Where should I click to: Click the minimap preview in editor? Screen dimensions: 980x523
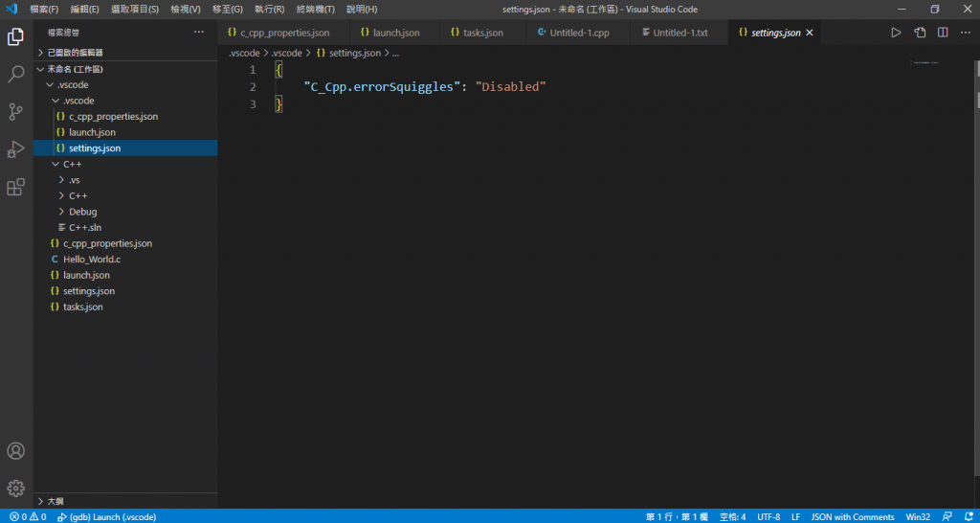click(x=925, y=62)
